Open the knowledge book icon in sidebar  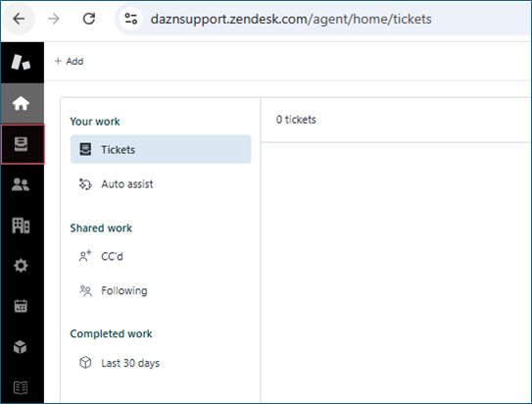21,387
